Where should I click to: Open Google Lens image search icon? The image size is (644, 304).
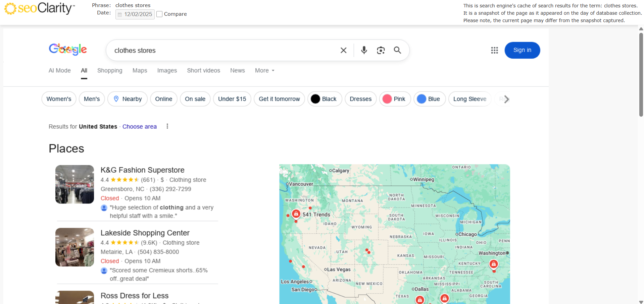[381, 50]
